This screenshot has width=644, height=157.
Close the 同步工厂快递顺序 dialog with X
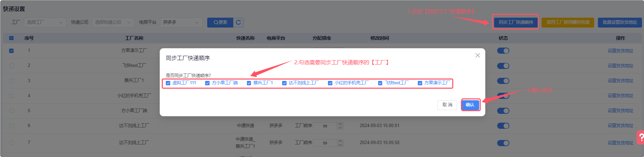[x=477, y=55]
